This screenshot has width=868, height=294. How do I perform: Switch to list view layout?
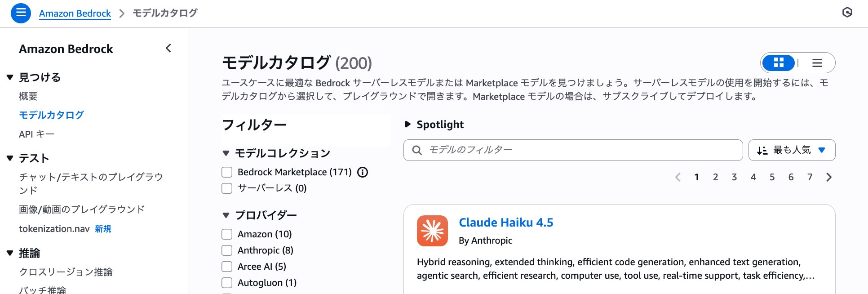coord(817,63)
